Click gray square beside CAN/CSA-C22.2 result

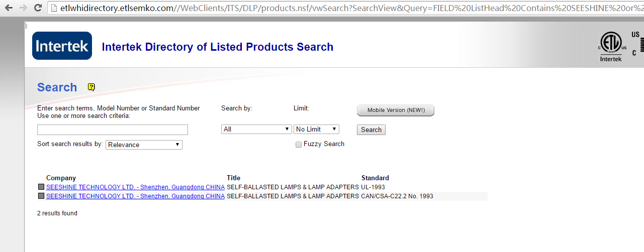tap(41, 196)
